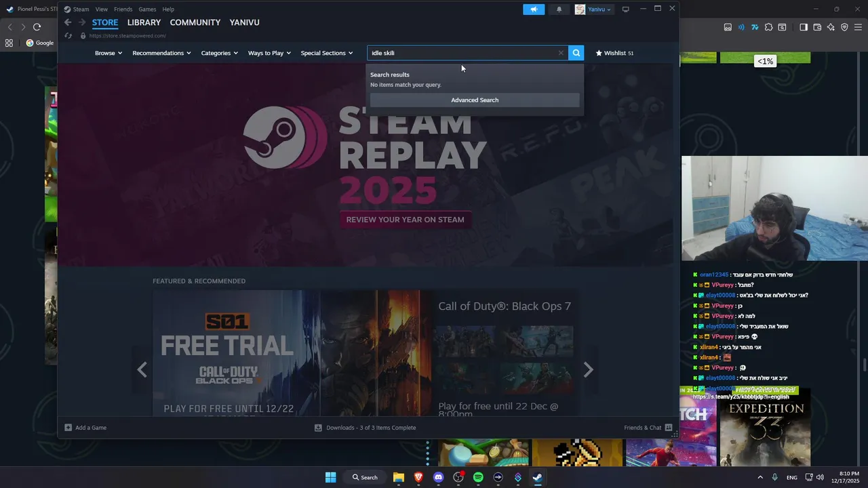868x488 pixels.
Task: Expand the Recommendations menu
Action: click(x=161, y=53)
